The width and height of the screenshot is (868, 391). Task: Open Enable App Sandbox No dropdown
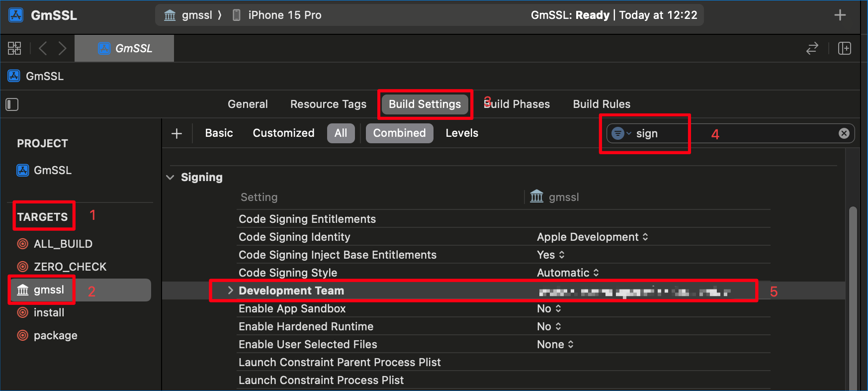click(549, 308)
